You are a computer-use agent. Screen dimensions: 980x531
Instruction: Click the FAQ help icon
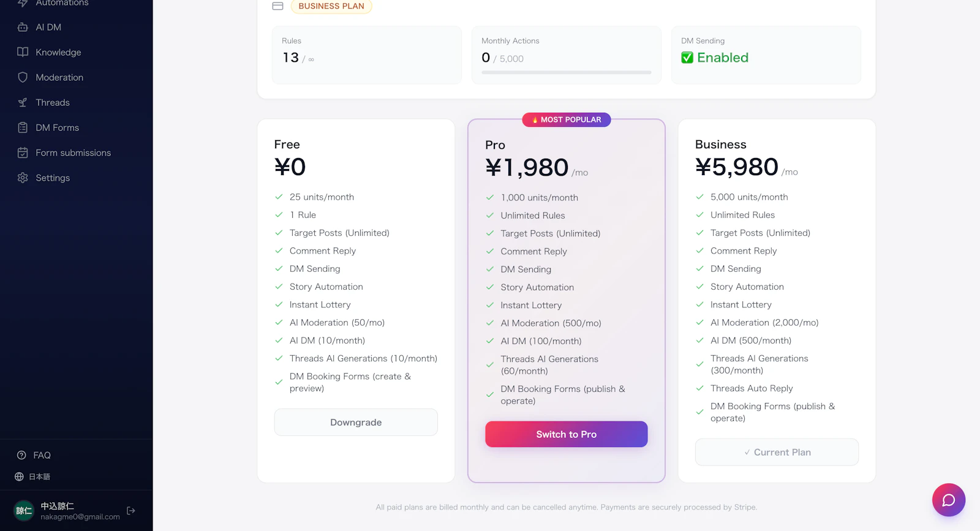click(x=21, y=455)
